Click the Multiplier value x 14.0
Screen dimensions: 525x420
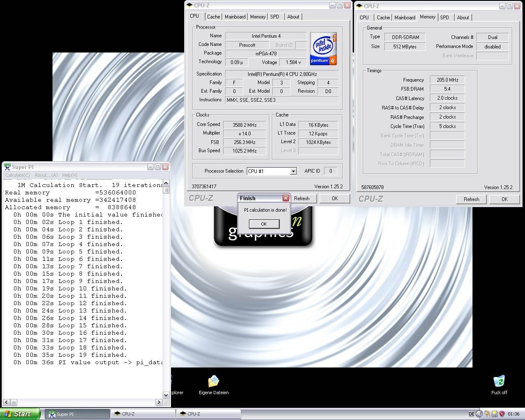click(245, 134)
